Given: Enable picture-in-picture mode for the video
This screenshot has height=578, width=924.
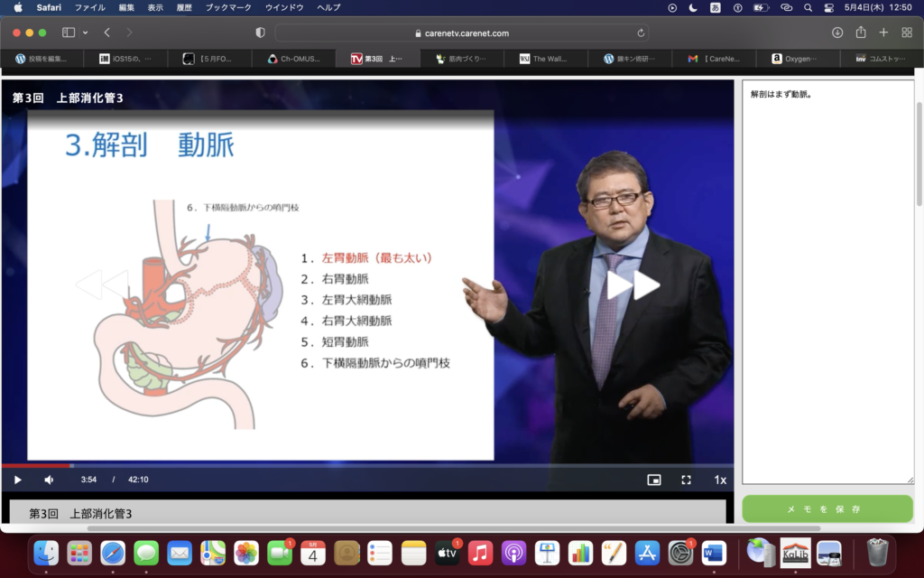Looking at the screenshot, I should [x=654, y=480].
